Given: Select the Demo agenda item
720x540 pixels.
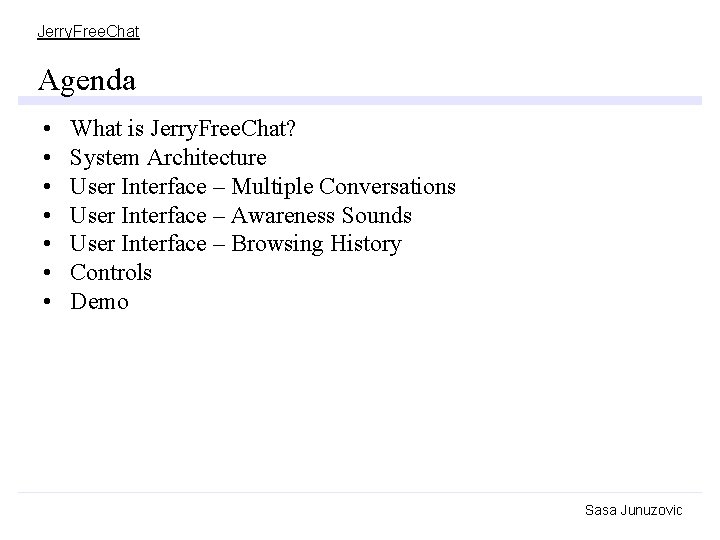Looking at the screenshot, I should (100, 301).
